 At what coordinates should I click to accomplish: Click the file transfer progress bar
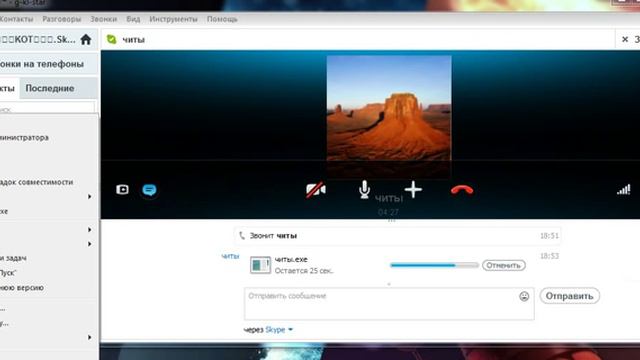tap(434, 265)
